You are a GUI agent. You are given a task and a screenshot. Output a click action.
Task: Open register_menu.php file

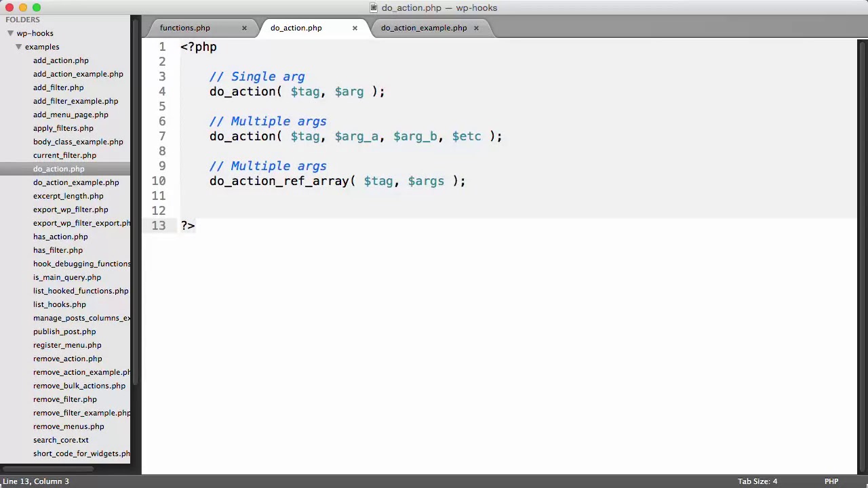pyautogui.click(x=67, y=345)
